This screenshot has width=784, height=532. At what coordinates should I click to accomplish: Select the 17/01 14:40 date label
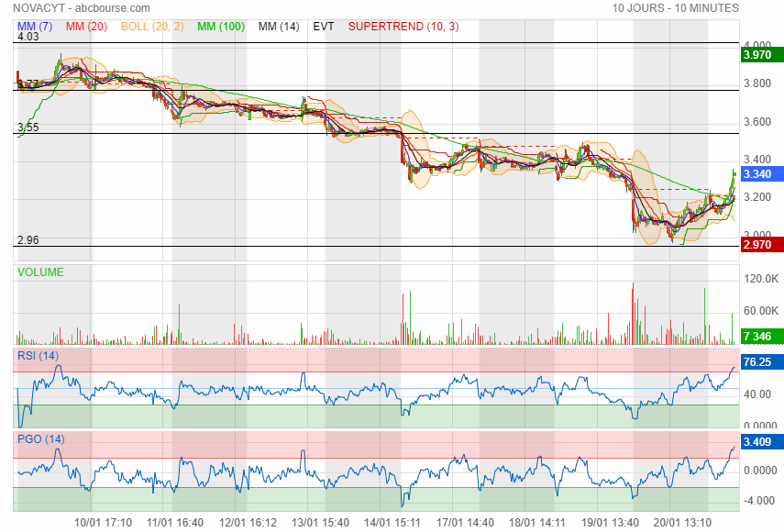click(x=466, y=523)
